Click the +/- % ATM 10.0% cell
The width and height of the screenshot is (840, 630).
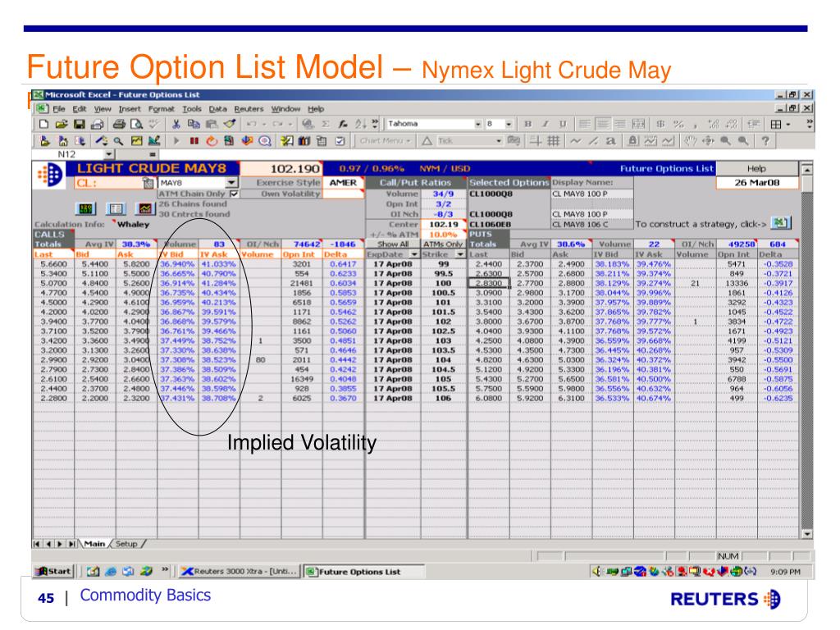tap(444, 235)
